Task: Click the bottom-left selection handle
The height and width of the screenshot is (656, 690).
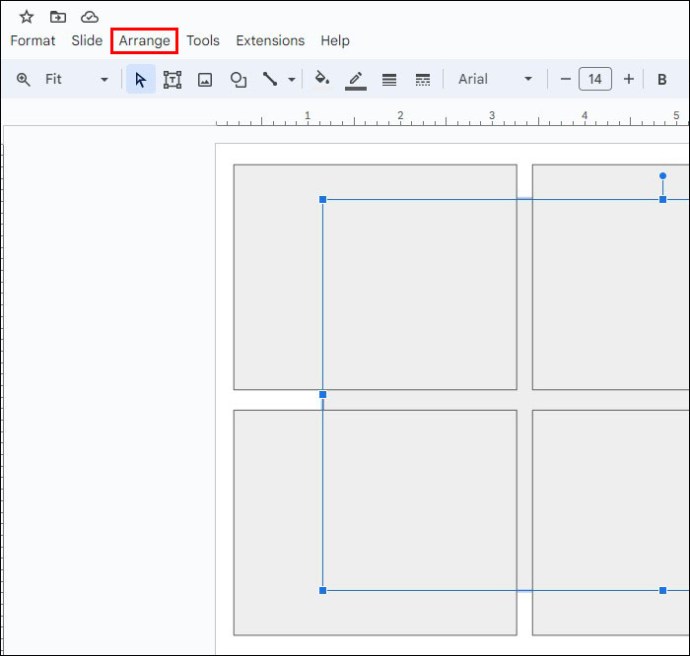Action: click(323, 590)
